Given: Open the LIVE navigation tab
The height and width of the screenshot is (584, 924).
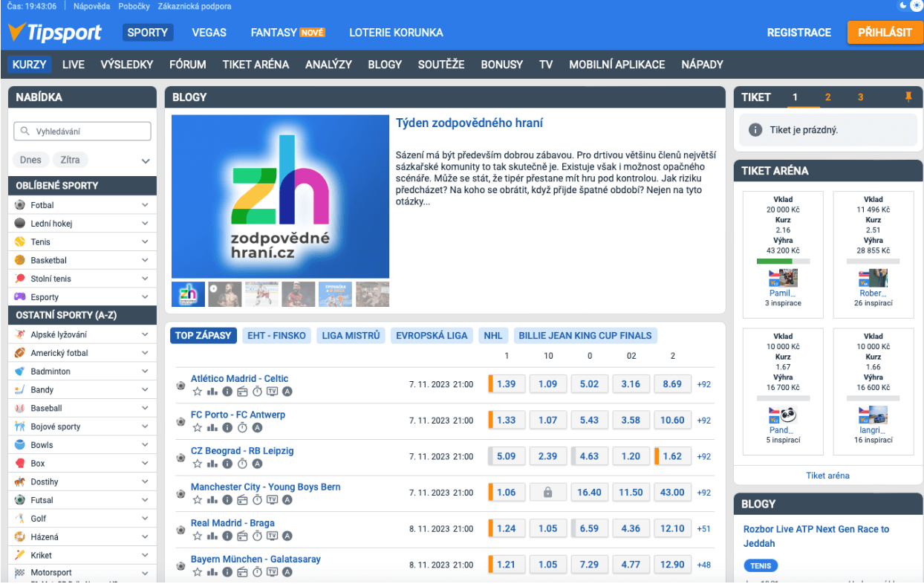Looking at the screenshot, I should click(x=74, y=65).
